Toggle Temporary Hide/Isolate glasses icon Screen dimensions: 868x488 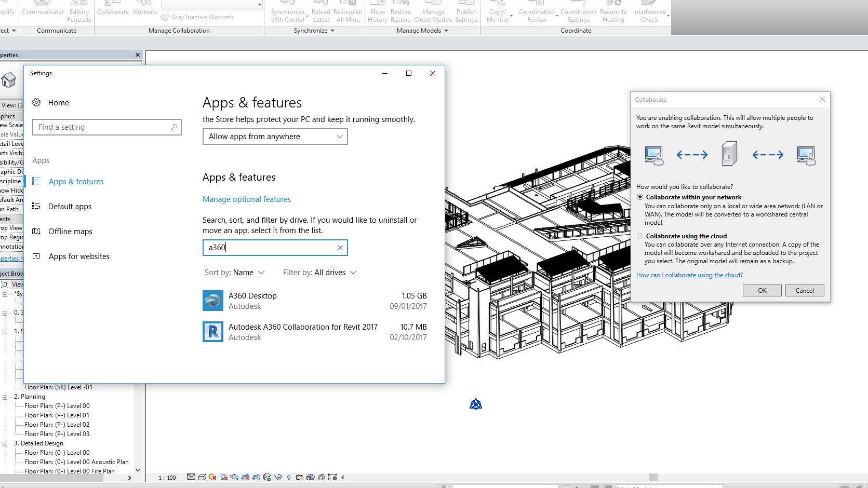click(x=277, y=477)
